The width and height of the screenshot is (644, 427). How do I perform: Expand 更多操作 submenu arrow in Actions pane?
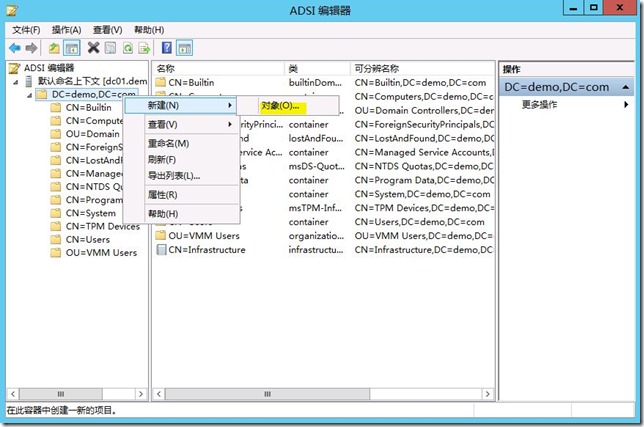pyautogui.click(x=626, y=105)
